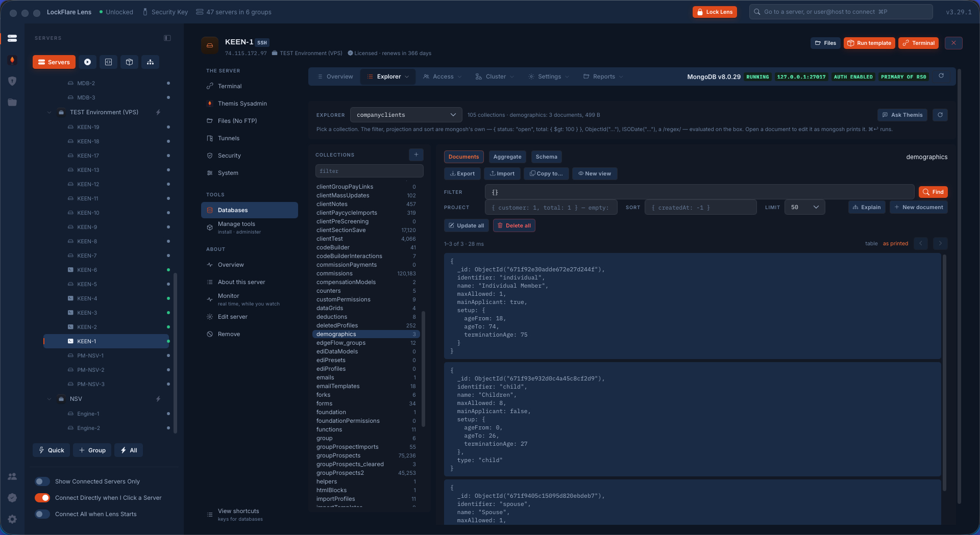Image resolution: width=980 pixels, height=535 pixels.
Task: Select the commissions collection
Action: tap(366, 273)
